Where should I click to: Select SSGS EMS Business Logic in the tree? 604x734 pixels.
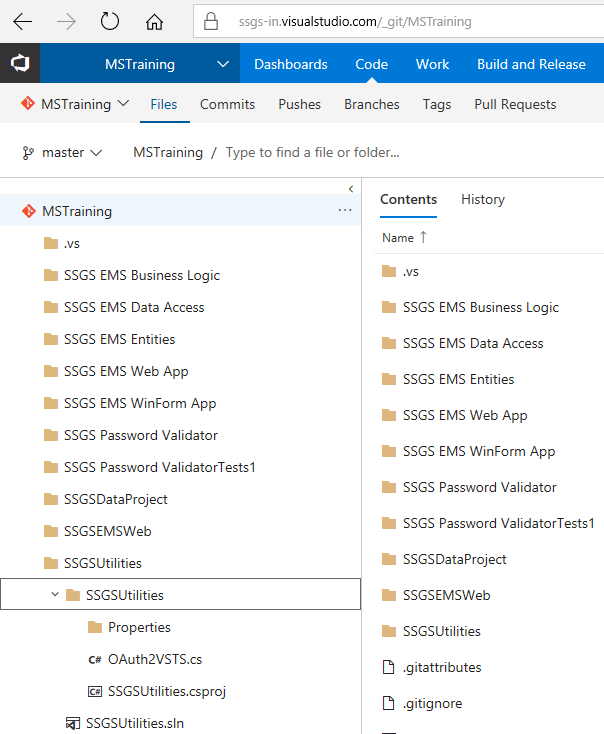pos(142,275)
